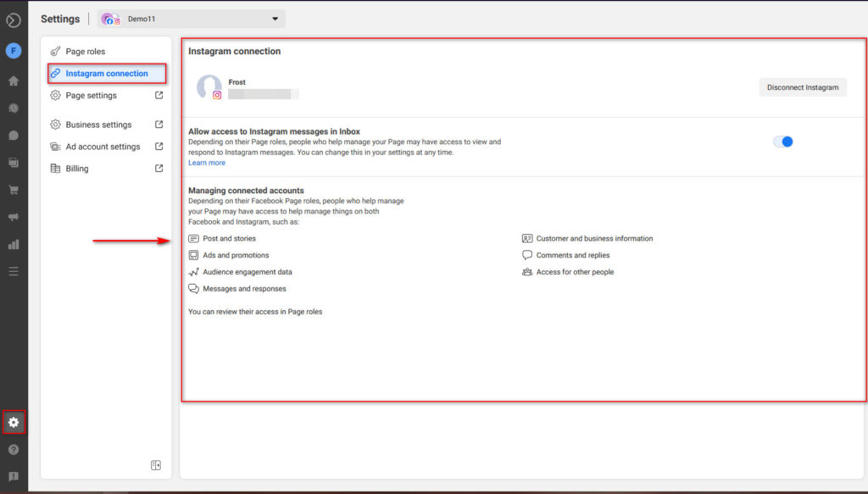Click the Messages and responses icon
868x494 pixels.
click(193, 289)
